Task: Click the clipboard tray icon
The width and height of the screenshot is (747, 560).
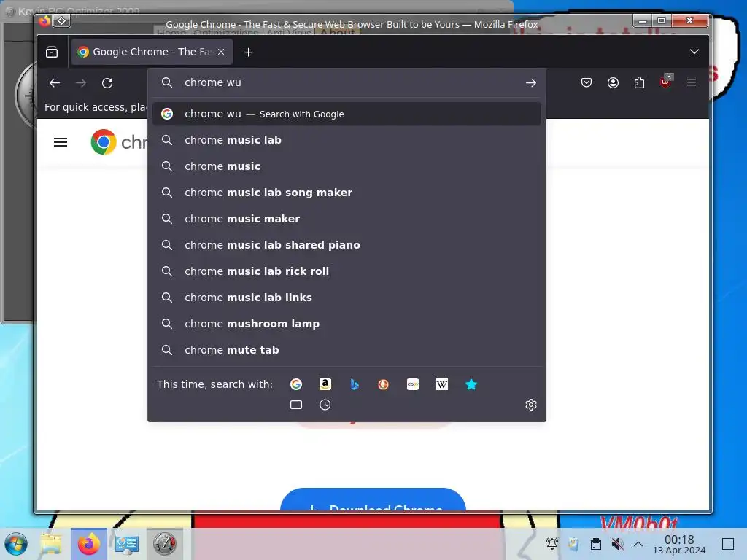Action: [595, 544]
